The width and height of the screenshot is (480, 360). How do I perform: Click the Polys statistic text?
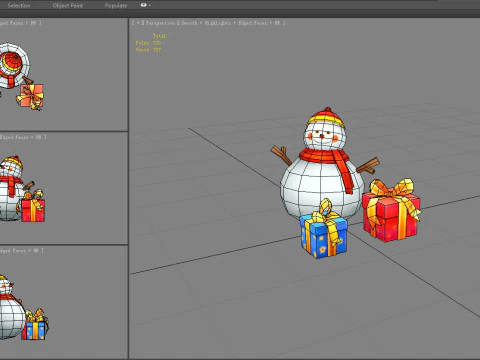[x=148, y=43]
